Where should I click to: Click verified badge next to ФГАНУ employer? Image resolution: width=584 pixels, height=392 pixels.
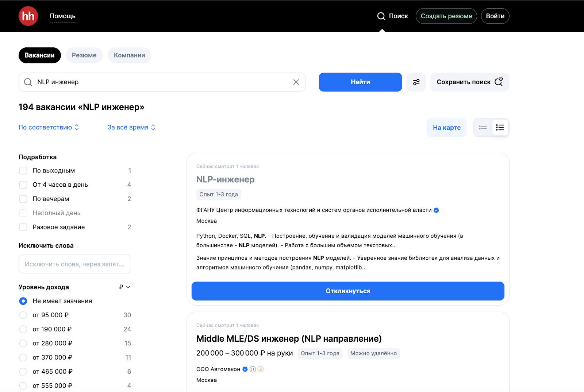(x=436, y=210)
